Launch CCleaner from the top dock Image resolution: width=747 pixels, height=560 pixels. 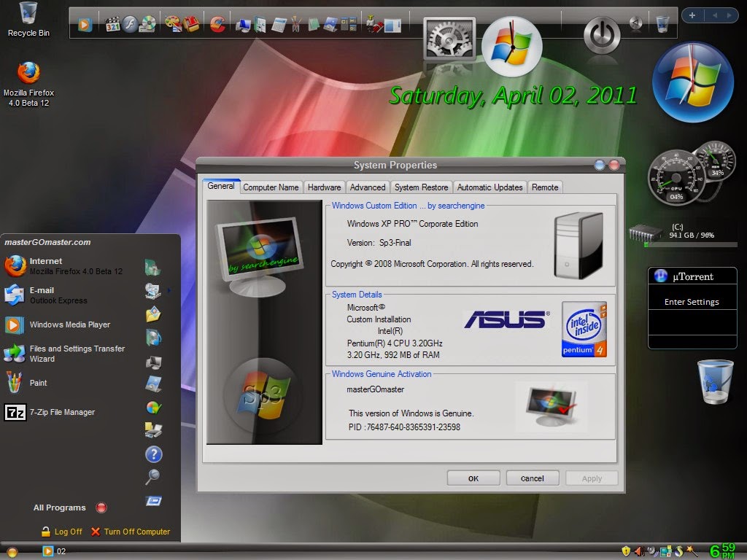[217, 24]
